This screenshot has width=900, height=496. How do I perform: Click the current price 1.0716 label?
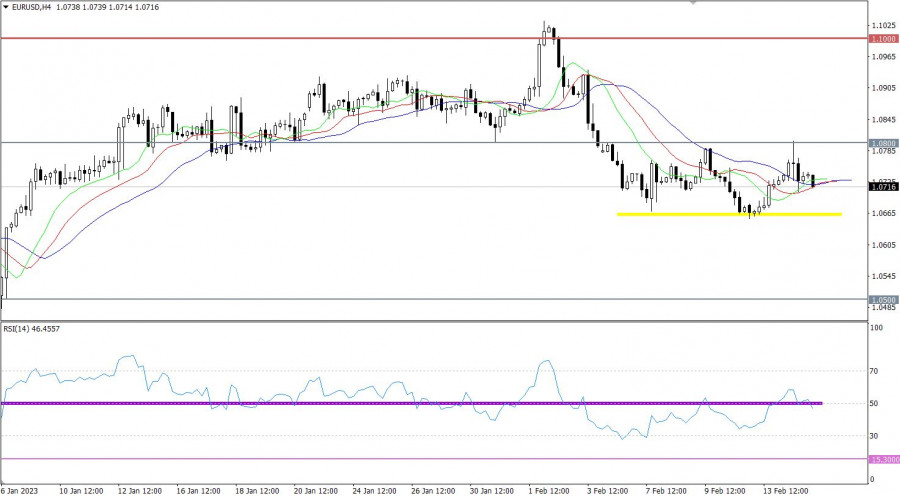point(882,187)
